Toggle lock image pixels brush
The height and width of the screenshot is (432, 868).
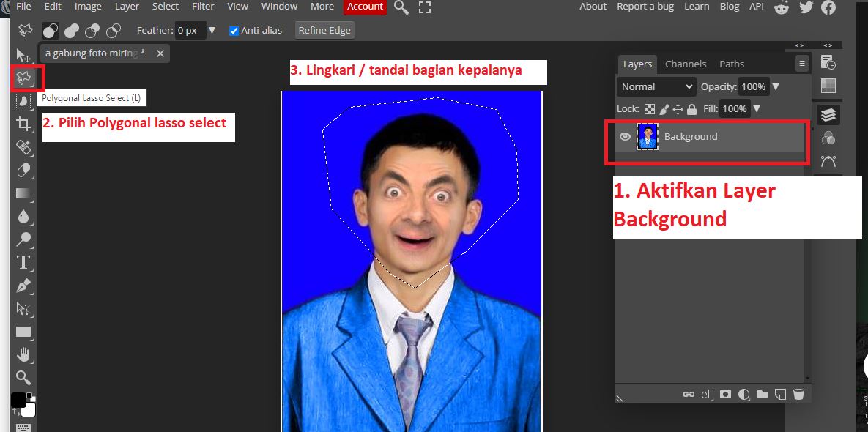click(x=664, y=109)
